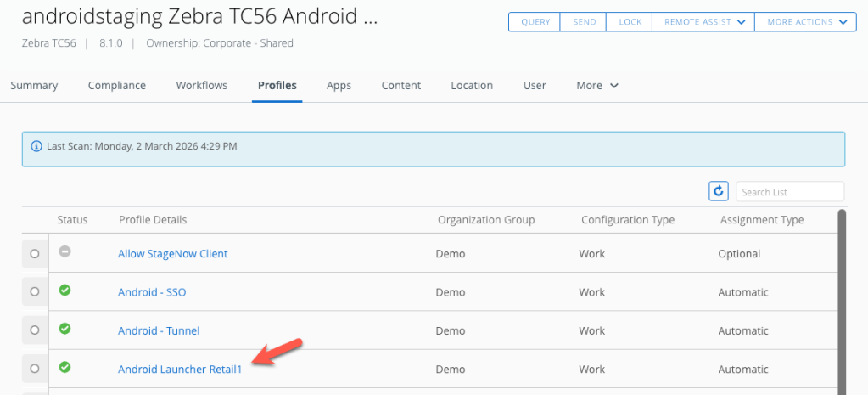This screenshot has width=868, height=395.
Task: Click the vertical scrollbar of the profile list
Action: [x=842, y=297]
